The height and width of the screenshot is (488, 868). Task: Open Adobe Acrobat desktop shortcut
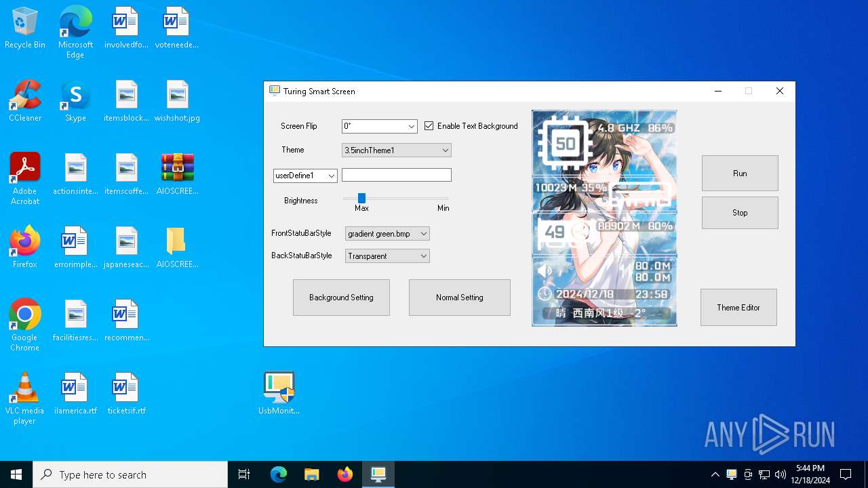point(25,179)
